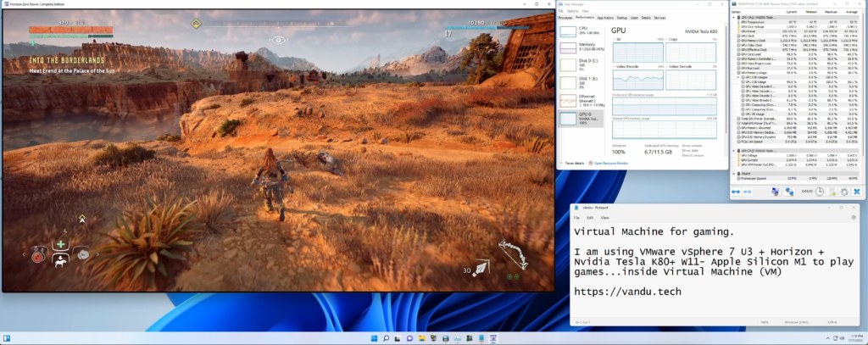Switch to Users tab in Task Manager
Image resolution: width=868 pixels, height=345 pixels.
pos(634,18)
